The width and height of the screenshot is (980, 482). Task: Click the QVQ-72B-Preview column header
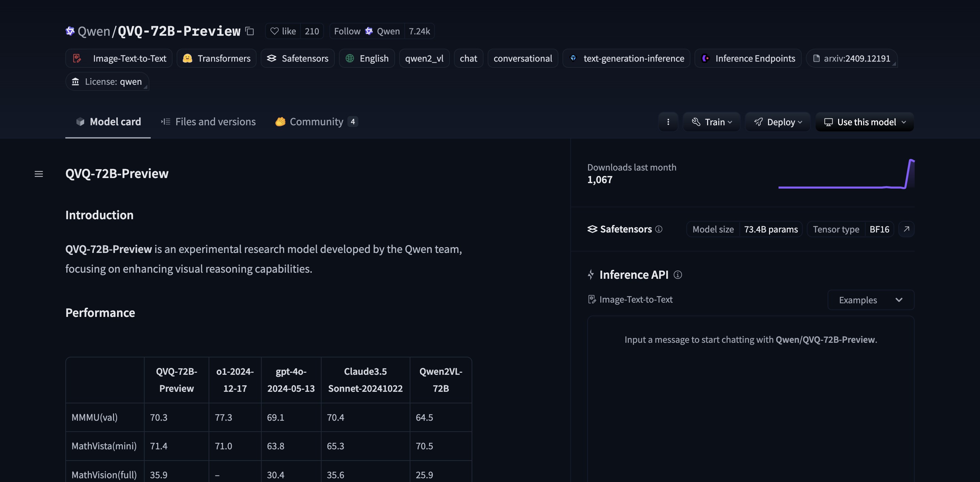[177, 380]
